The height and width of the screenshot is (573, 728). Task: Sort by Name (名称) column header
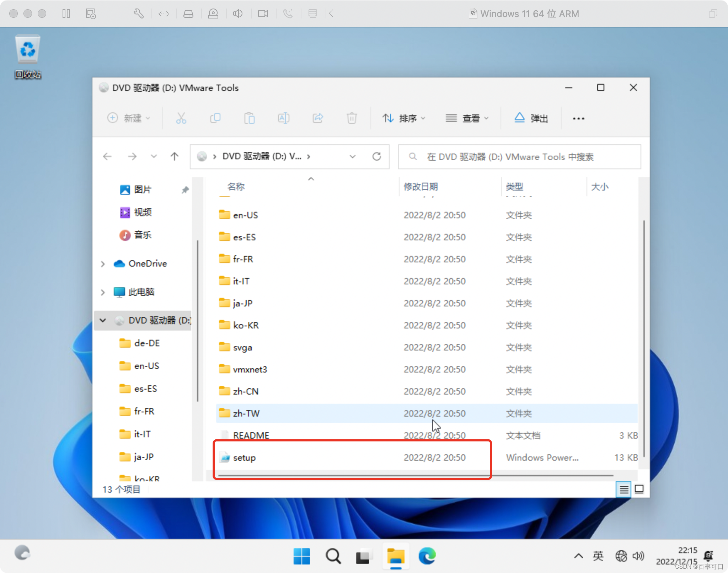click(236, 187)
